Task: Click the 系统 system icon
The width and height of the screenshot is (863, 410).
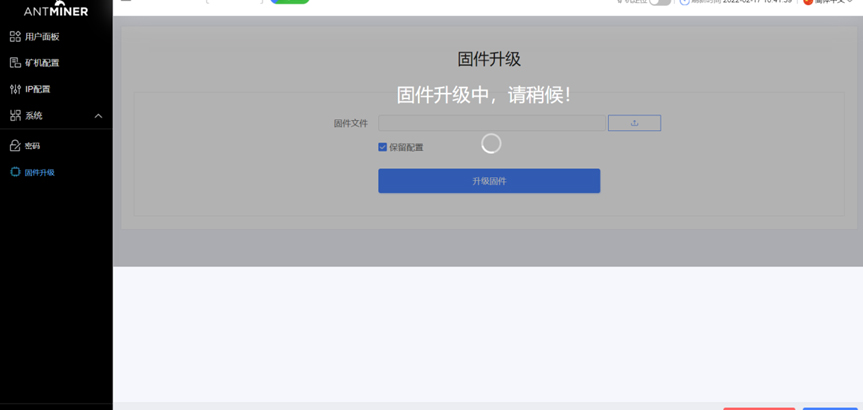Action: pos(15,116)
